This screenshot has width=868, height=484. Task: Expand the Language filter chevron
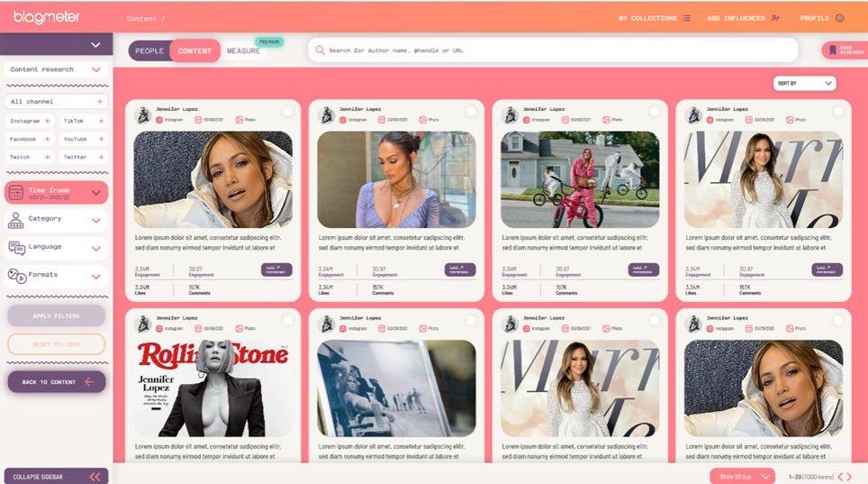point(95,249)
